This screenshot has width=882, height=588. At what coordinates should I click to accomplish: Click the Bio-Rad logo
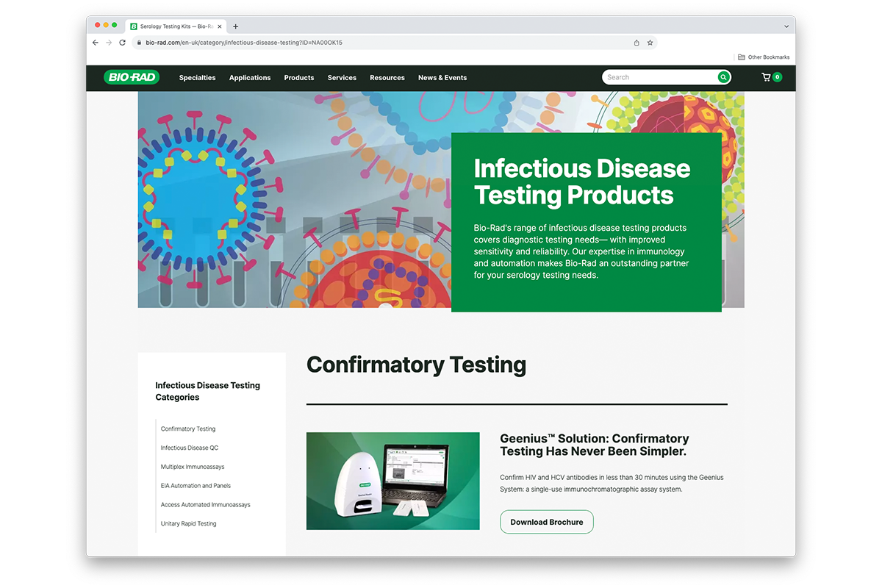click(x=132, y=77)
